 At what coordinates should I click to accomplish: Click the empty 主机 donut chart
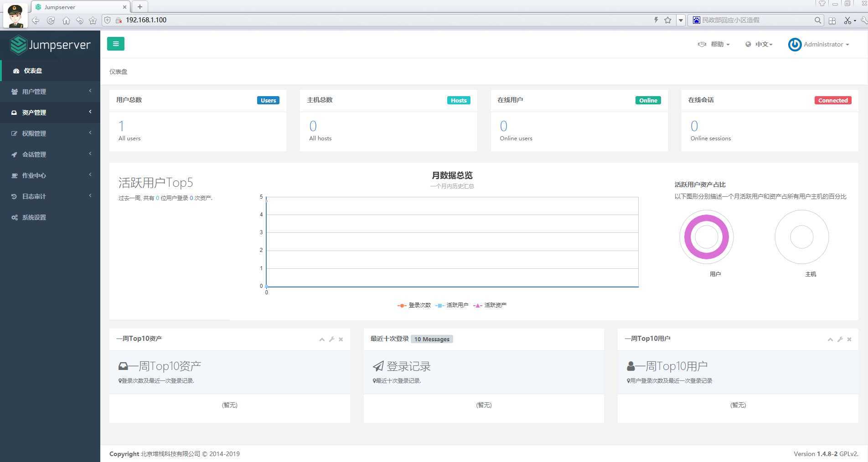pos(801,237)
